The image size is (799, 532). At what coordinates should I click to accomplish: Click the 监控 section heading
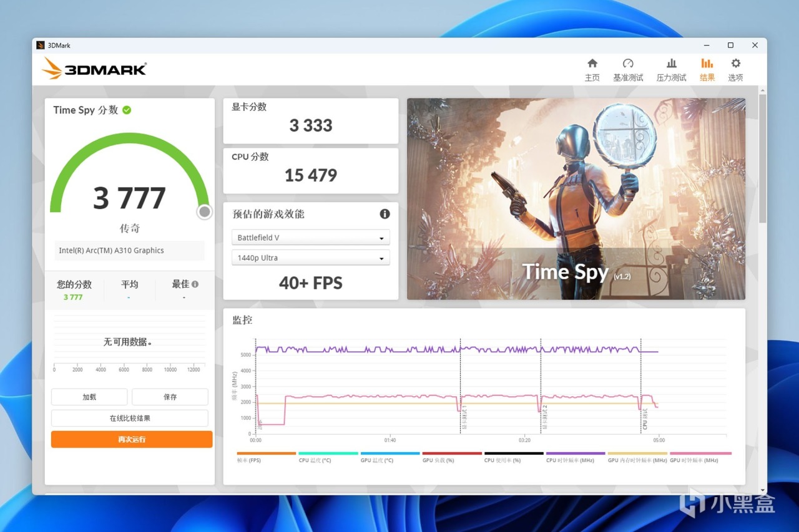[242, 320]
